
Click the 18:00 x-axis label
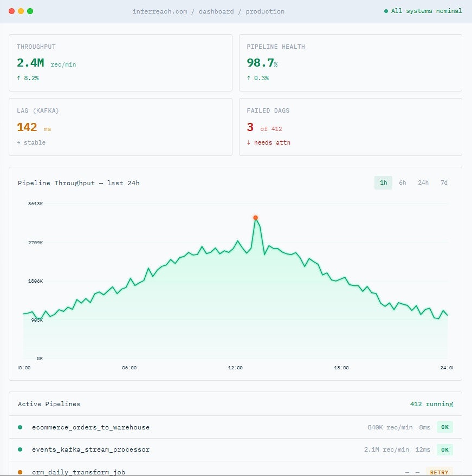(x=341, y=368)
